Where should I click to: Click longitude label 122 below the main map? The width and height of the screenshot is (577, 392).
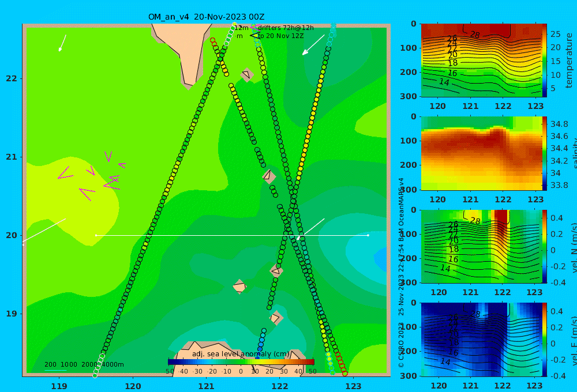point(280,386)
